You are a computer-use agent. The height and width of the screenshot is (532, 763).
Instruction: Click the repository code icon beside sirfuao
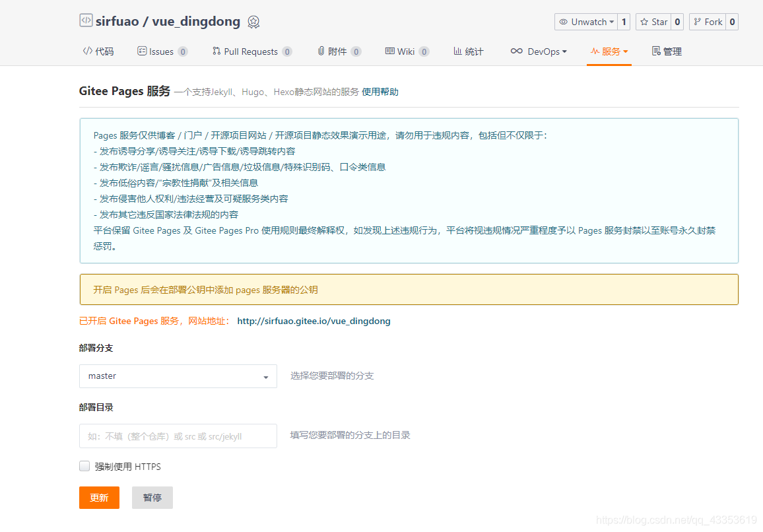86,20
